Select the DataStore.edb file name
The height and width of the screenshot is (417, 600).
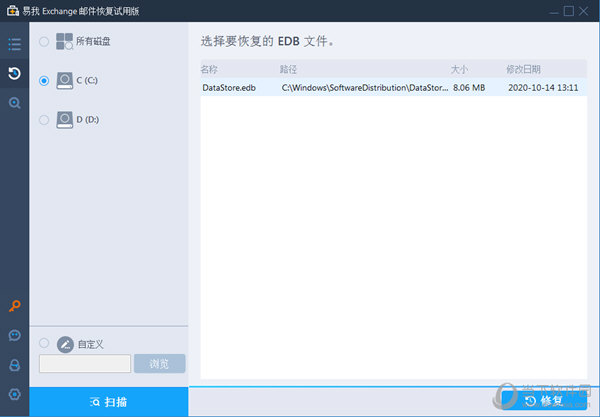pyautogui.click(x=229, y=88)
